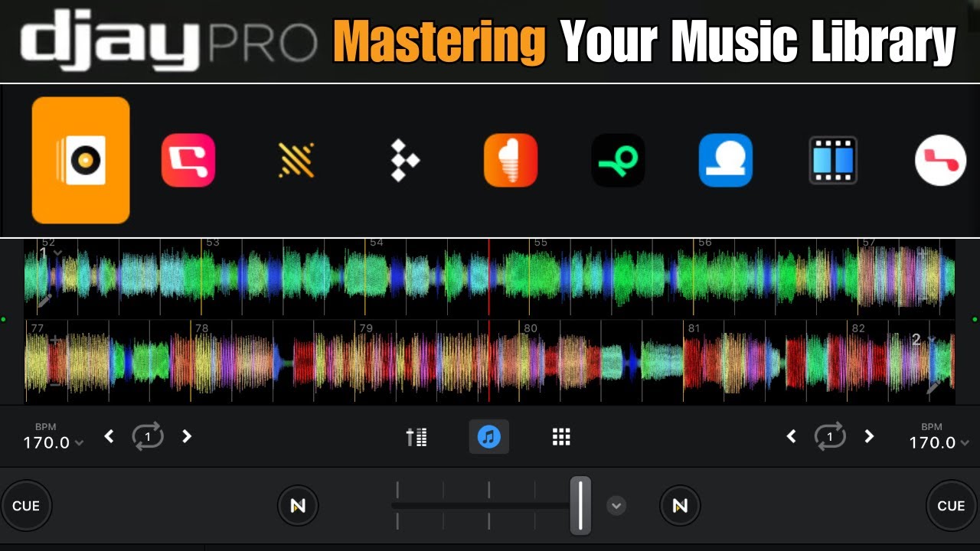Viewport: 980px width, 551px height.
Task: Click deck 1 edit pencil icon
Action: coord(44,302)
